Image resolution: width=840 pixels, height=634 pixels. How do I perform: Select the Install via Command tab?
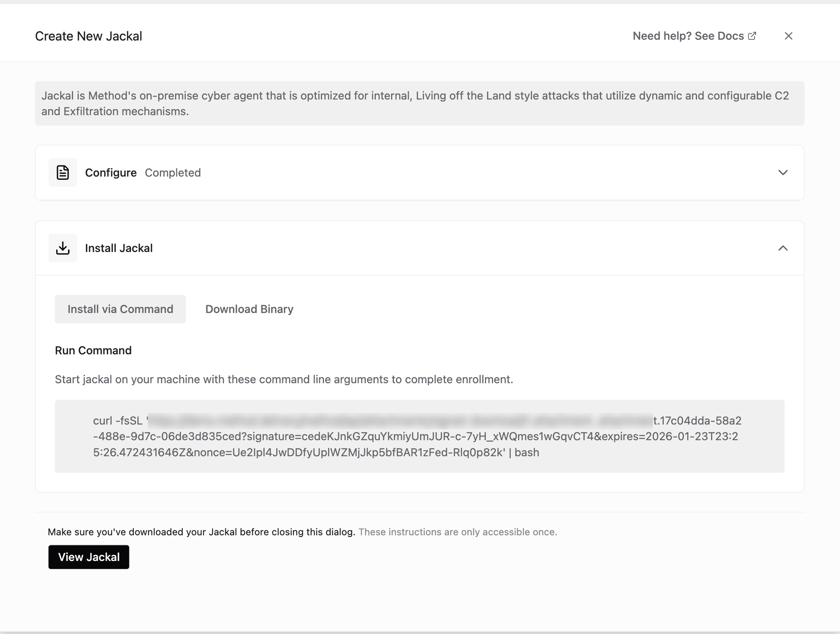120,309
